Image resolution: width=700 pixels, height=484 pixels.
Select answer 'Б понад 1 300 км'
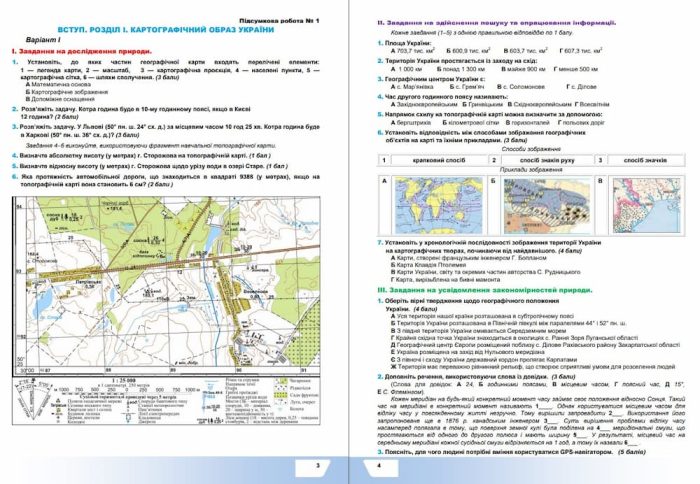461,69
